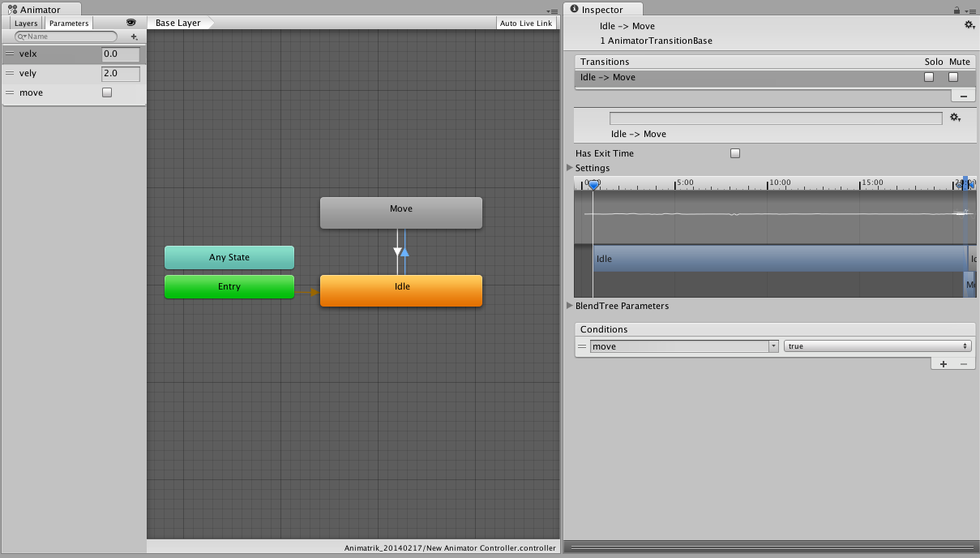Switch to the Layers tab
The height and width of the screenshot is (558, 980).
pyautogui.click(x=25, y=23)
